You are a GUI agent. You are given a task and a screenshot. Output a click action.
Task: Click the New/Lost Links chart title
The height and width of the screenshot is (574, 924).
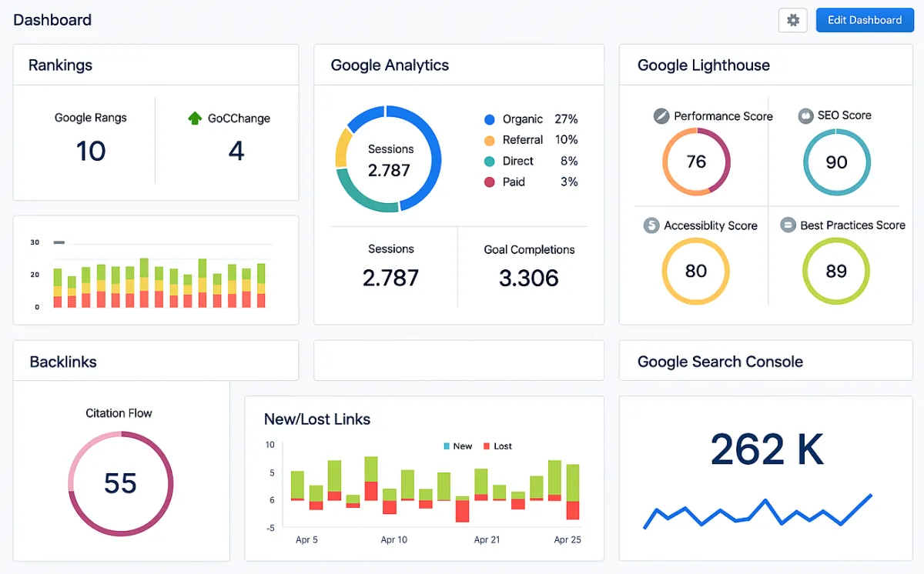[x=317, y=419]
